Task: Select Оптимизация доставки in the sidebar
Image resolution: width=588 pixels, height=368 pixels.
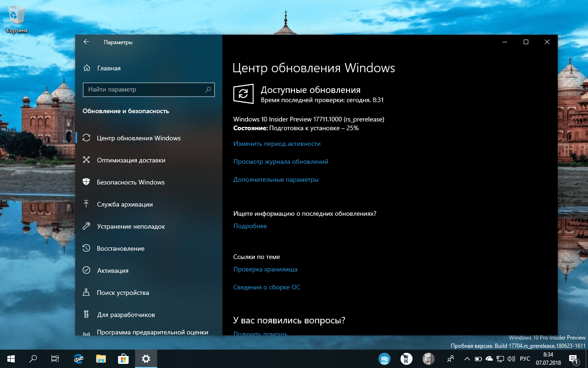Action: (131, 160)
